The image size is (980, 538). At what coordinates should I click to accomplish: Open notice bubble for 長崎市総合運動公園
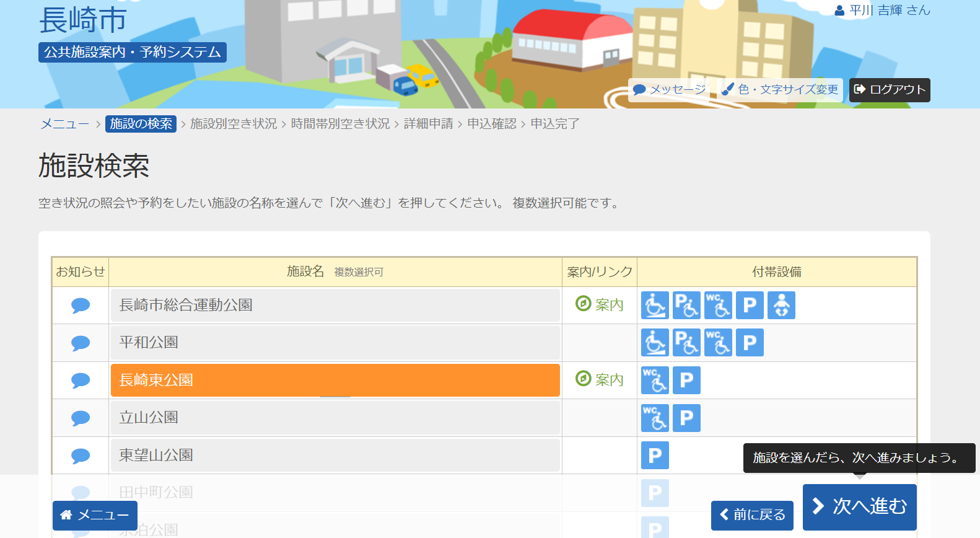(81, 306)
